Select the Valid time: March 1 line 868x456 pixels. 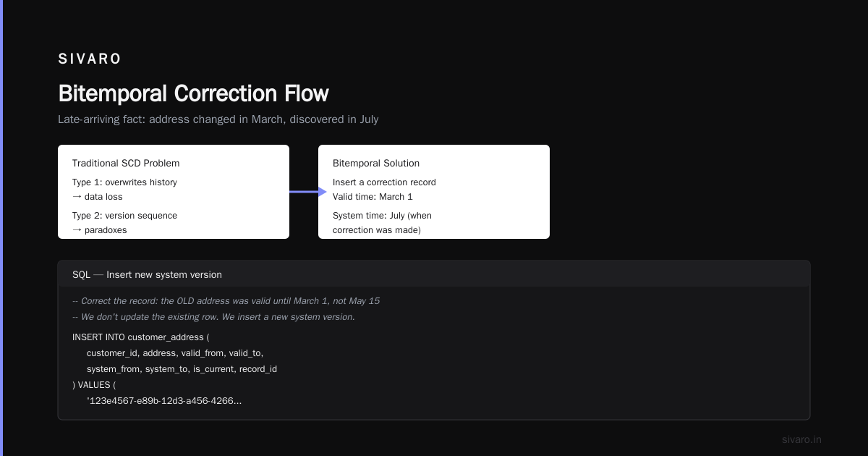[373, 197]
